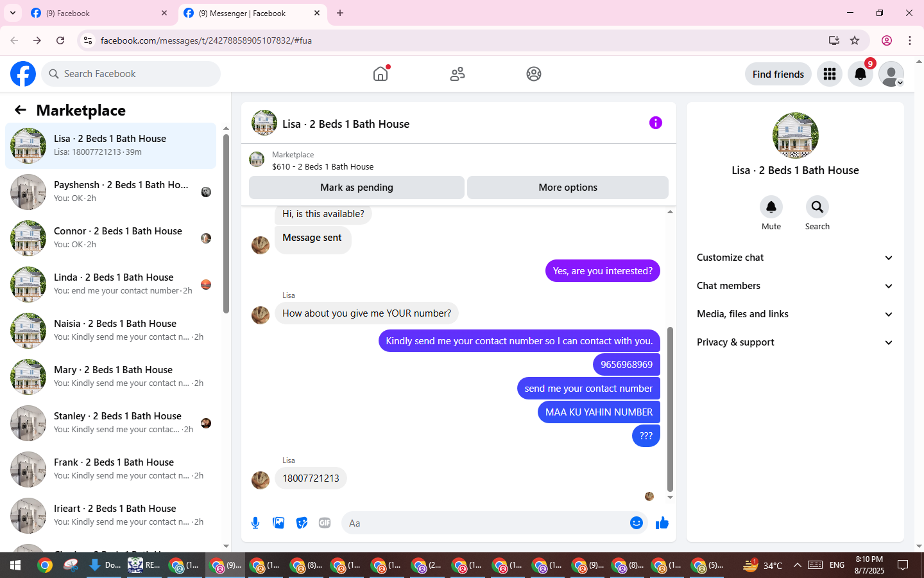Screen dimensions: 924x578
Task: Open the Friends icon in top navigation
Action: [x=458, y=74]
